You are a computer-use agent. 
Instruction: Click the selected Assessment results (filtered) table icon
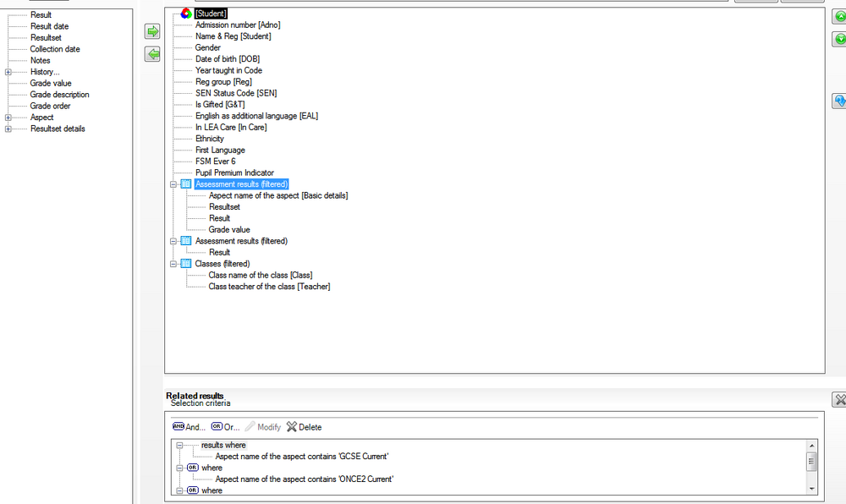185,184
